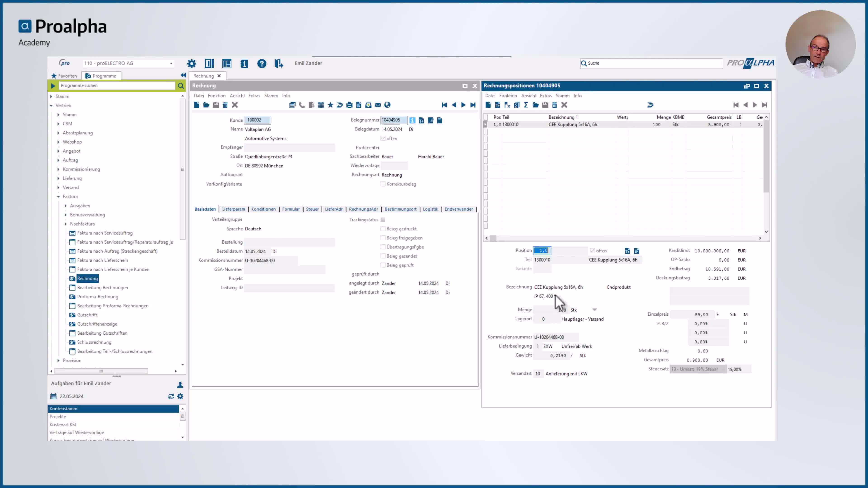868x488 pixels.
Task: Toggle the Korrekturbeleg checkbox
Action: (383, 184)
